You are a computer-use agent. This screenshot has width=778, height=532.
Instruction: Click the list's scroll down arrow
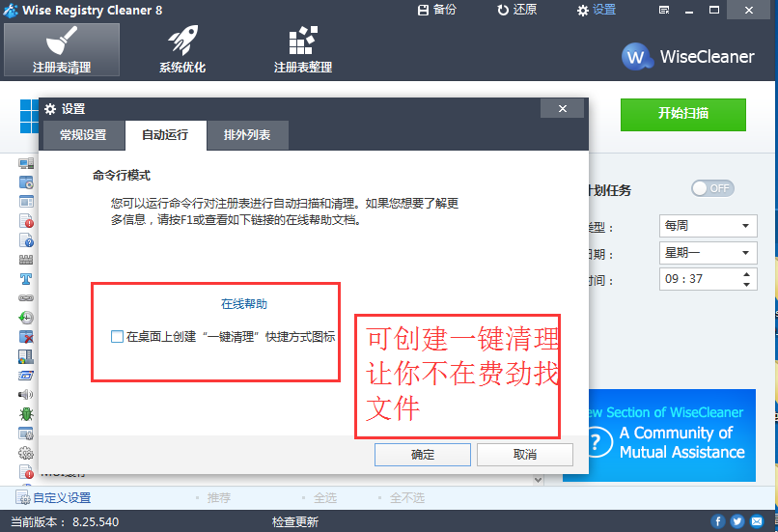[538, 480]
